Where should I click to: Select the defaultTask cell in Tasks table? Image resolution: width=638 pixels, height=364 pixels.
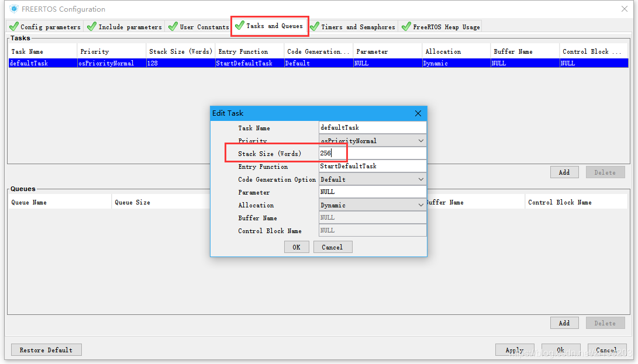[43, 63]
